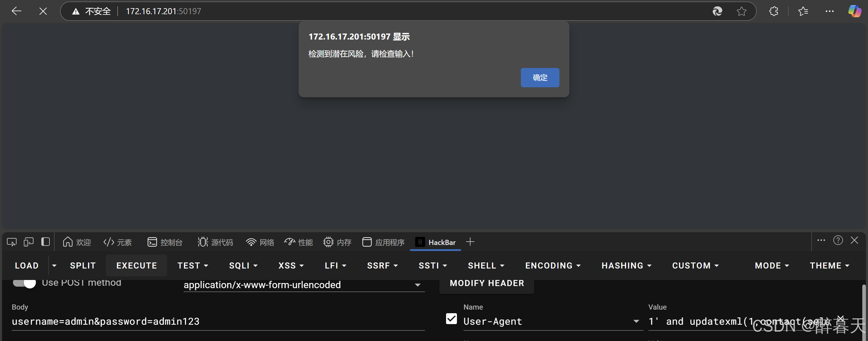The width and height of the screenshot is (868, 341).
Task: Toggle the Use POST method switch
Action: coord(25,283)
